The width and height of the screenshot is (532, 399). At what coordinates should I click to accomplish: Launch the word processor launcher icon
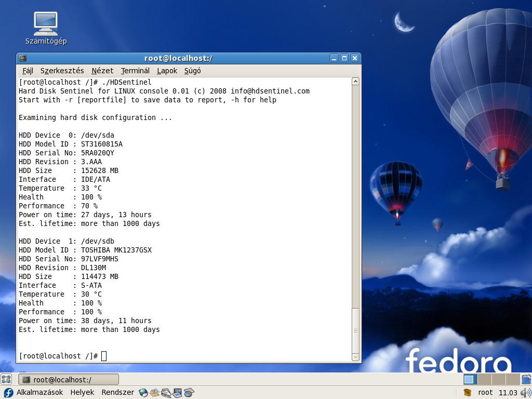click(166, 393)
